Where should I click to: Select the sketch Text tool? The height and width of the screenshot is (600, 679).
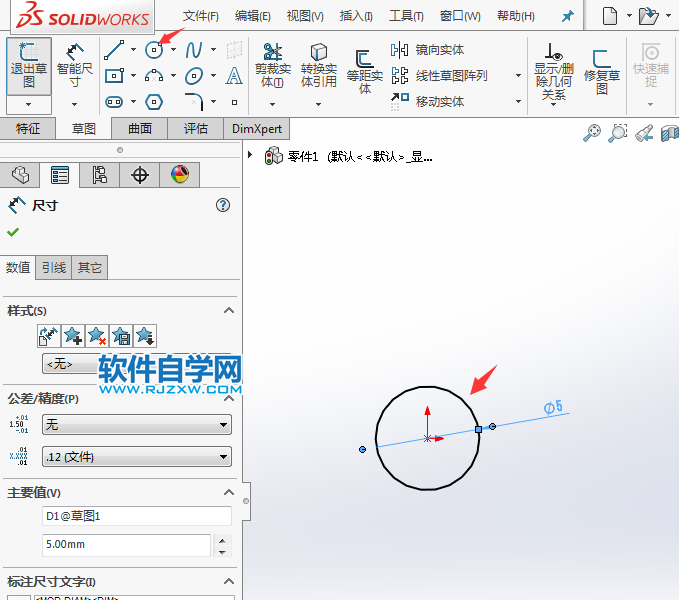pyautogui.click(x=234, y=76)
